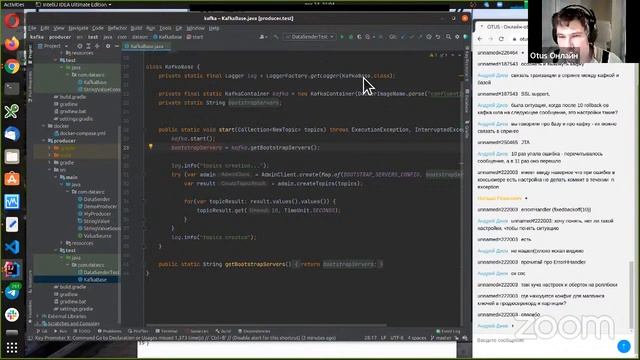The image size is (640, 360).
Task: Open Opera from the dock
Action: [x=12, y=21]
